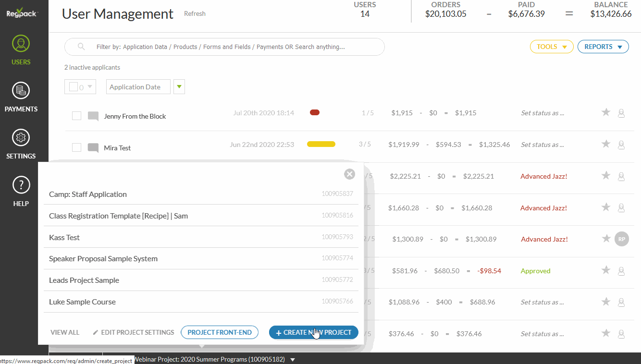
Task: Click the yellow progress bar for Mira Test
Action: 321,144
